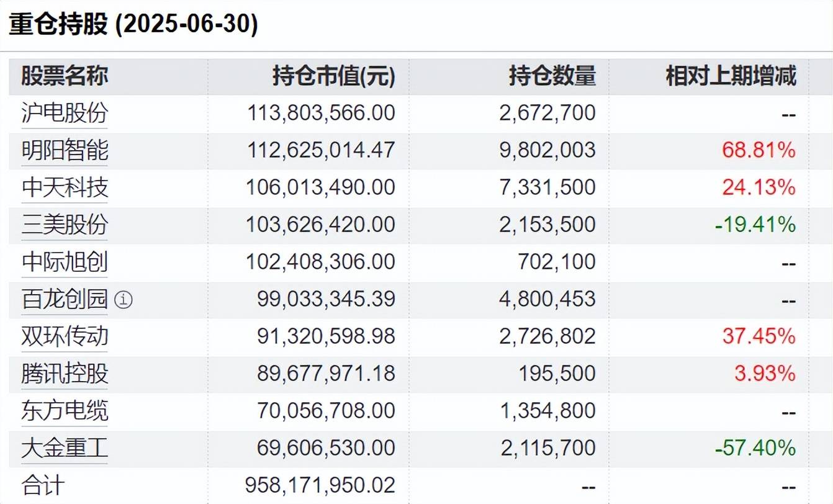Click the info icon beside 百龙创园
This screenshot has height=504, width=833.
click(x=124, y=300)
